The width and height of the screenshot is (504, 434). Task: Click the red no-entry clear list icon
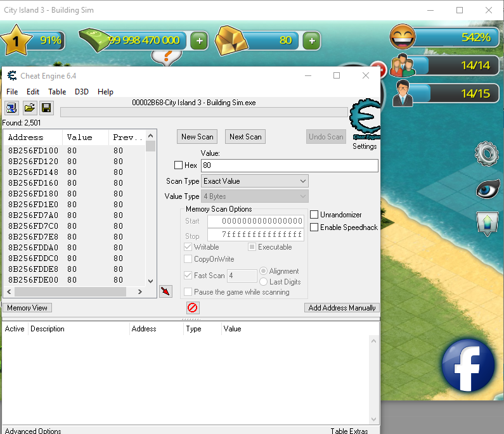pyautogui.click(x=193, y=308)
